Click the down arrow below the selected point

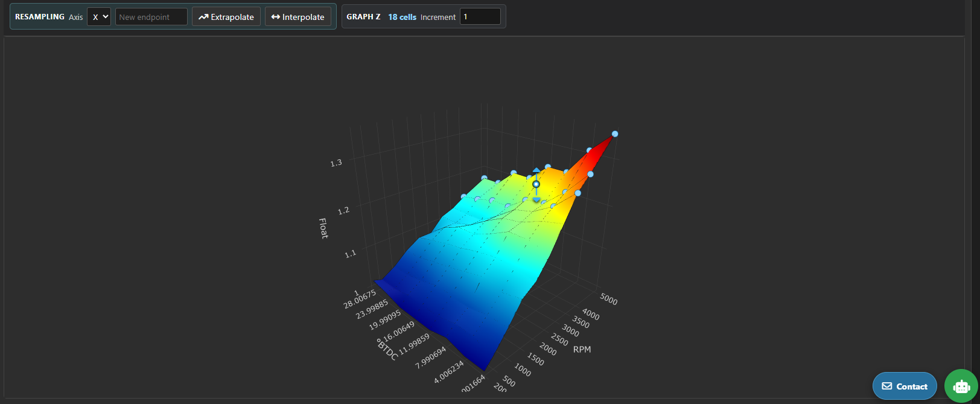pyautogui.click(x=536, y=200)
